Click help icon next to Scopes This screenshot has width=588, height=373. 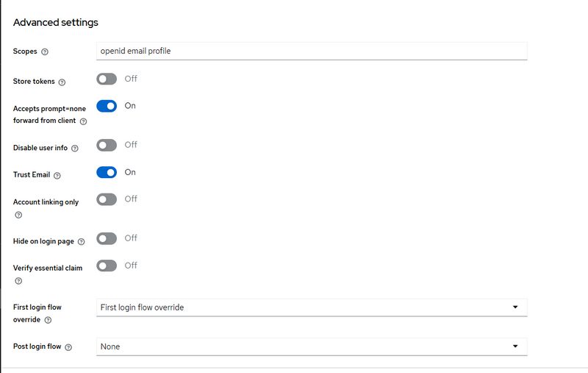(x=46, y=52)
